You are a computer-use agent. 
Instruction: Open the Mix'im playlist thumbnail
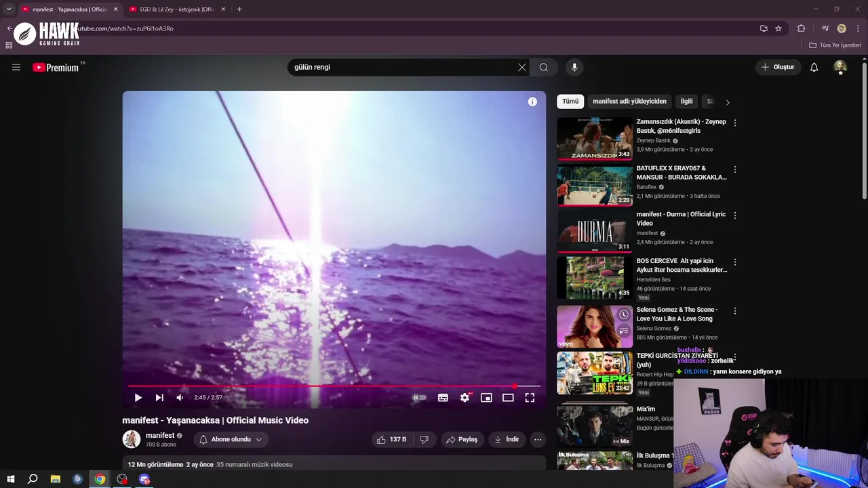pyautogui.click(x=595, y=425)
